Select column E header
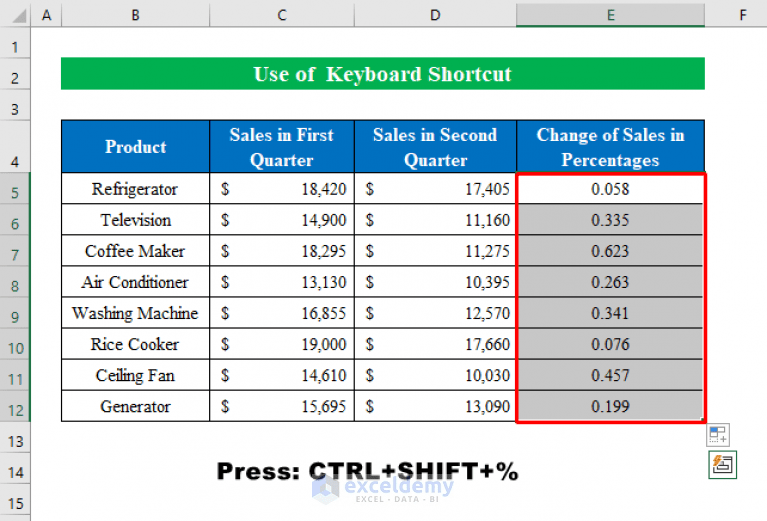The width and height of the screenshot is (767, 521). click(610, 15)
